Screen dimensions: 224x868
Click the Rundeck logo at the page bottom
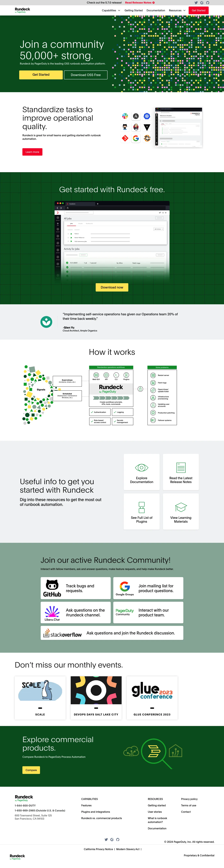pyautogui.click(x=17, y=857)
